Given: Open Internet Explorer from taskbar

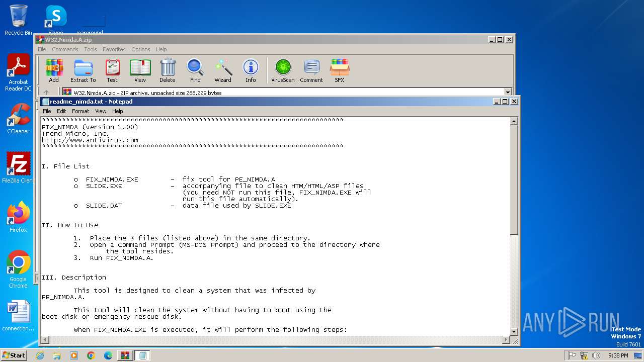Looking at the screenshot, I should pos(40,355).
